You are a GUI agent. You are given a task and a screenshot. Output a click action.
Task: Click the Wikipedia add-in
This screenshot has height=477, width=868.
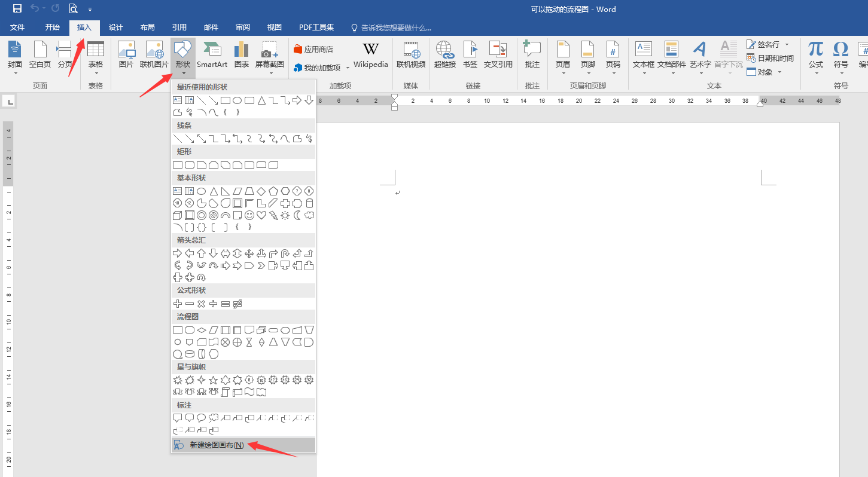370,54
